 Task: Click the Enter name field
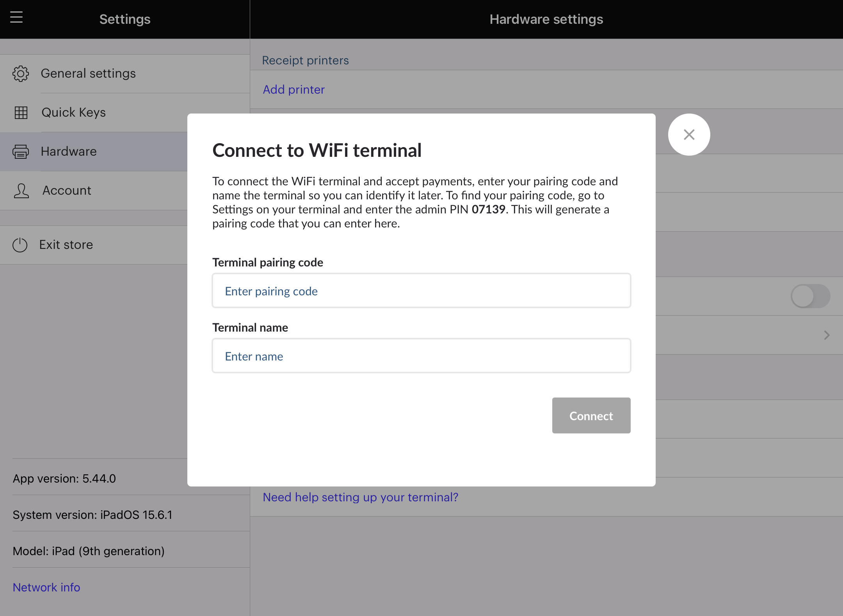point(421,356)
